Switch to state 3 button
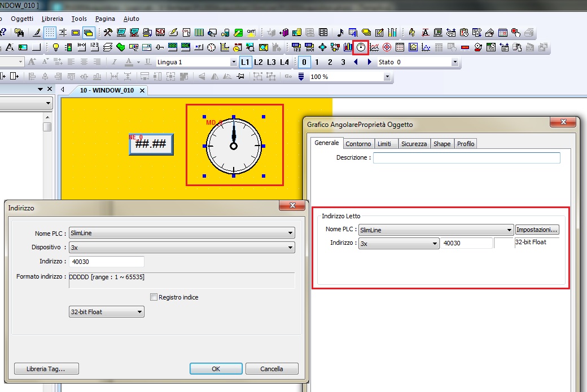Image resolution: width=587 pixels, height=392 pixels. pyautogui.click(x=343, y=62)
